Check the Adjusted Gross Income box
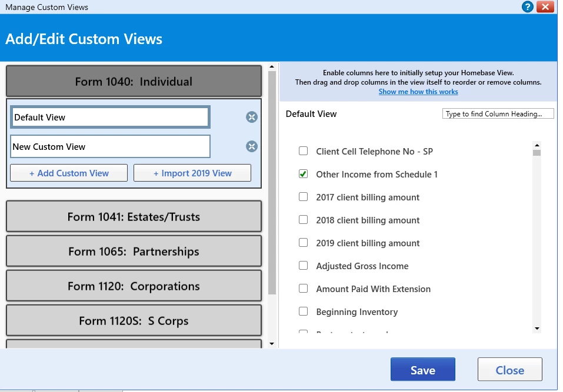This screenshot has height=392, width=563. click(304, 266)
